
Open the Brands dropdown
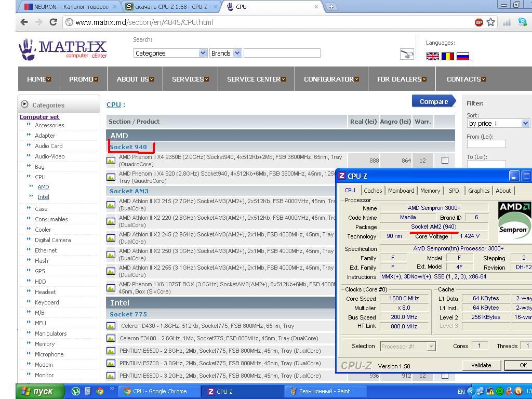(x=225, y=53)
